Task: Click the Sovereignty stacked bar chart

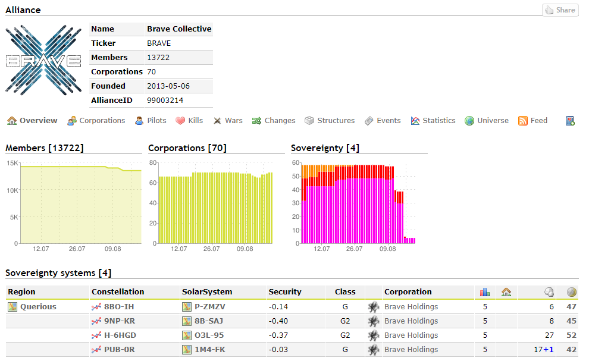Action: coord(358,203)
